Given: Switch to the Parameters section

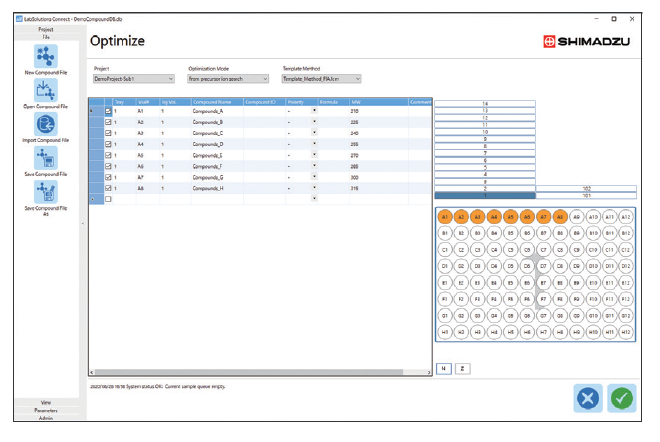Looking at the screenshot, I should point(46,410).
